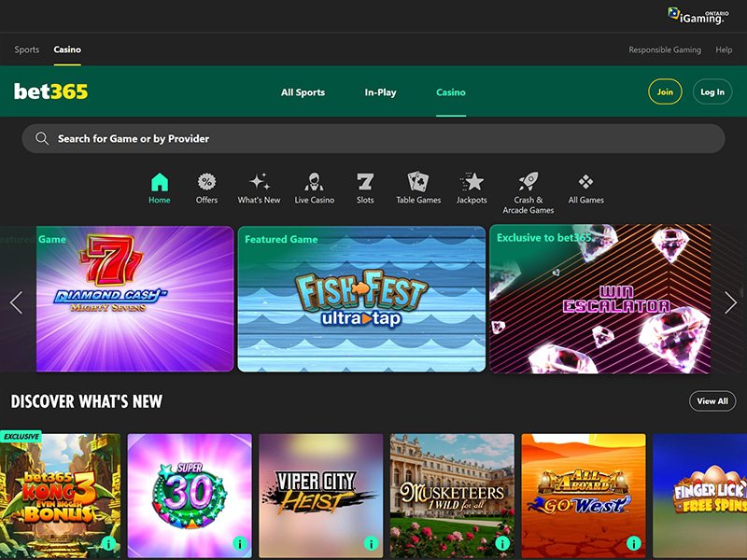Open Live Casino dealer icon
Viewport: 747px width, 560px height.
pyautogui.click(x=314, y=181)
